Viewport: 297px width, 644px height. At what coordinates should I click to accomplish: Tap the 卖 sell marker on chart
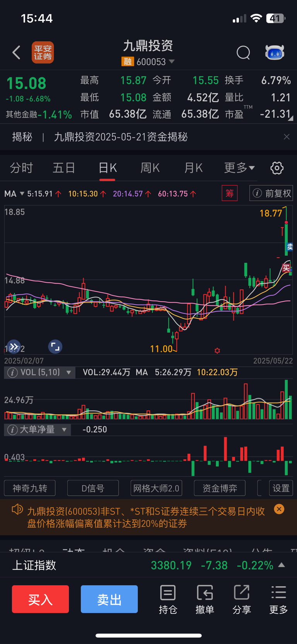tap(290, 247)
